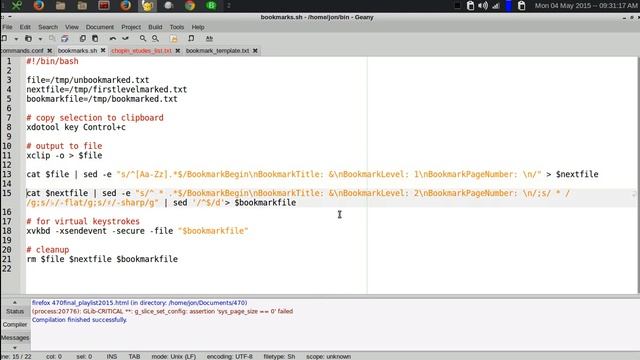Switch to the bookmarks.sh tab
The height and width of the screenshot is (360, 640).
pyautogui.click(x=77, y=51)
